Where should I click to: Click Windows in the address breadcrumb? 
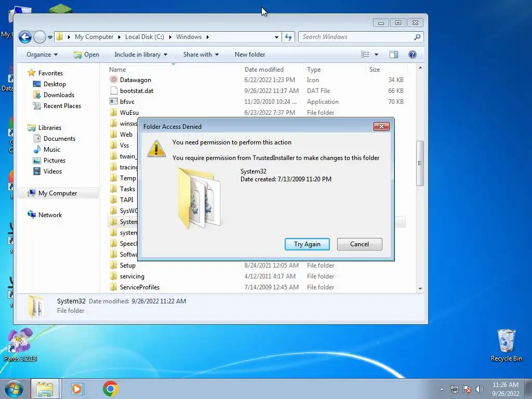189,37
